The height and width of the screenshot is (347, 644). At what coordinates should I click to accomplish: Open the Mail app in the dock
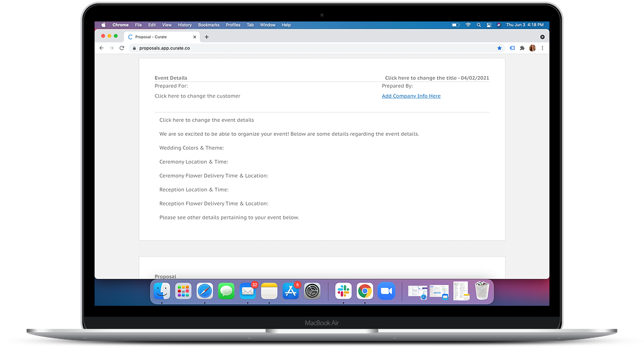[x=248, y=291]
